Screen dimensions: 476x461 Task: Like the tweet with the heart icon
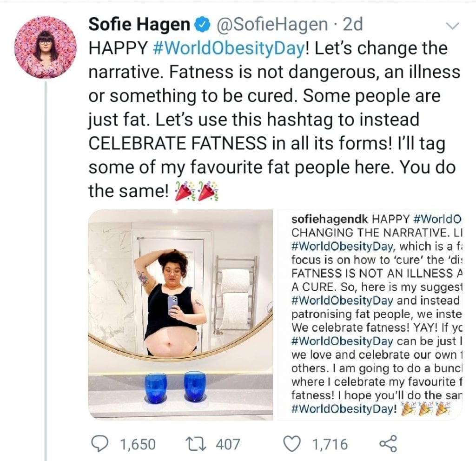click(292, 443)
